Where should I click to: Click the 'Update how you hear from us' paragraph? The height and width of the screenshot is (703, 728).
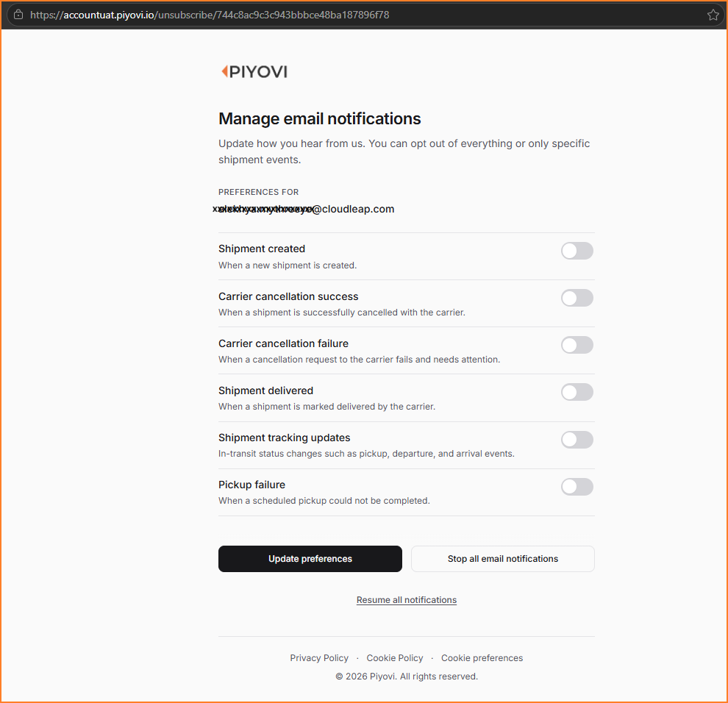[404, 151]
